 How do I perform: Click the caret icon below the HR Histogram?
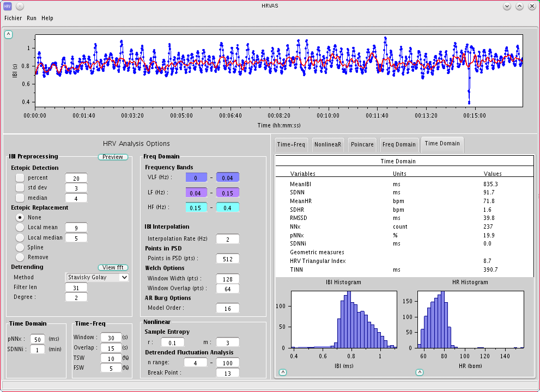click(x=420, y=372)
